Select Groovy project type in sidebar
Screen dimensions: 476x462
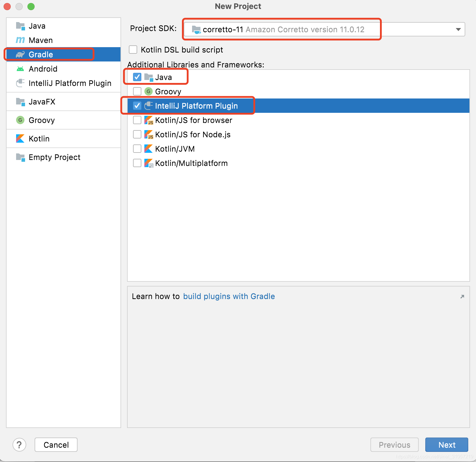tap(64, 120)
